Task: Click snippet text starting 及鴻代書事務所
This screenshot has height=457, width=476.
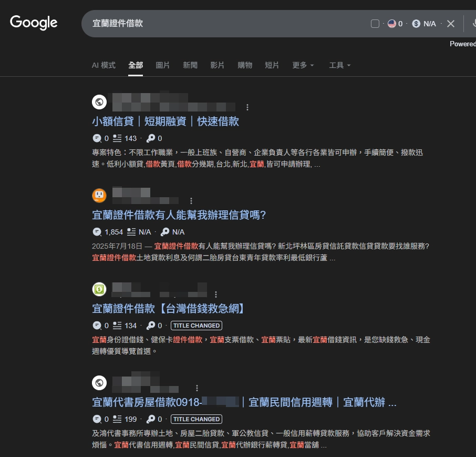Action: [x=261, y=439]
